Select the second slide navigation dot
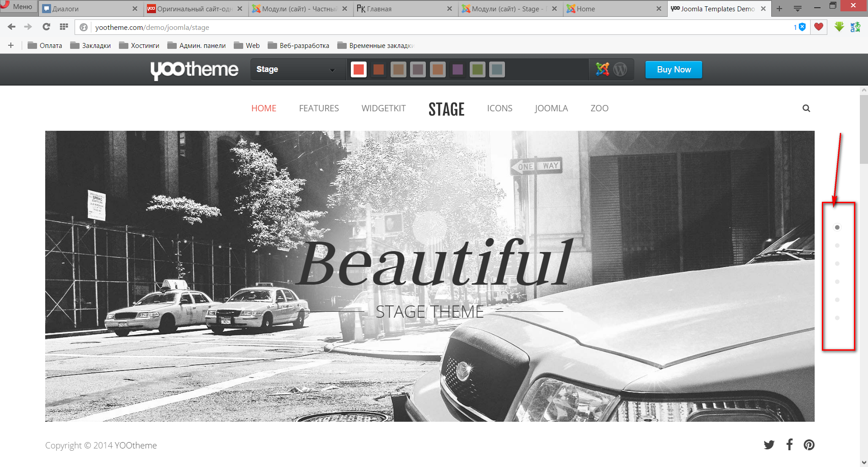Viewport: 868px width, 467px height. (x=837, y=246)
